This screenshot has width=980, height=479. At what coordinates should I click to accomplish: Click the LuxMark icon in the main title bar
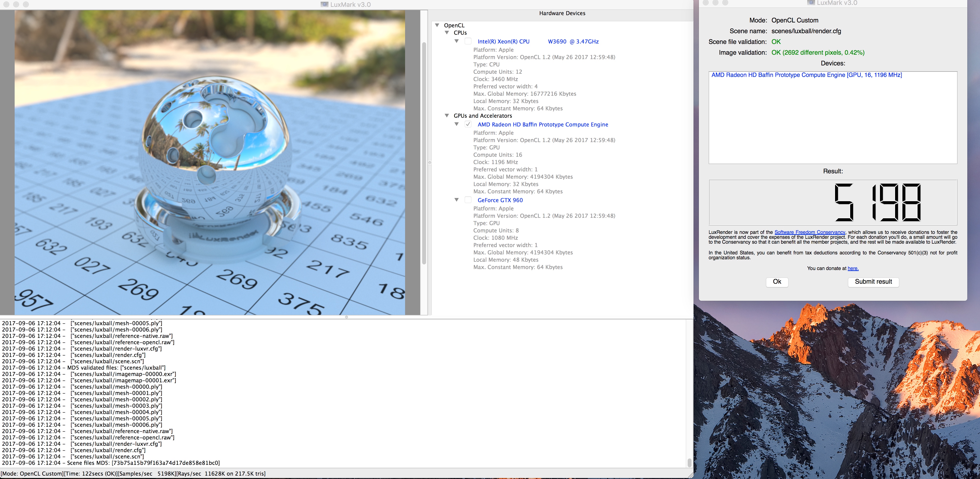click(324, 5)
